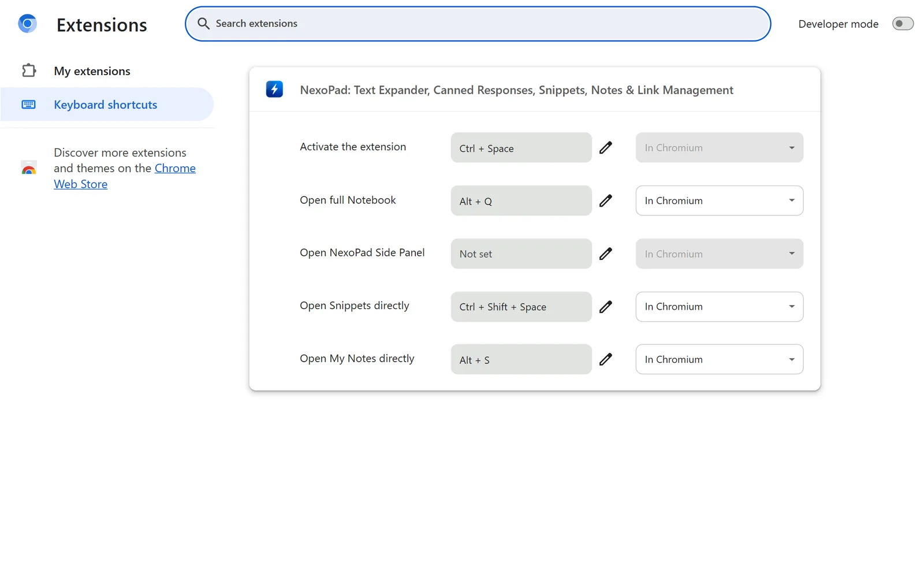Viewport: 924px width, 588px height.
Task: Open scope dropdown for Open NexoPad Side Panel
Action: click(720, 254)
